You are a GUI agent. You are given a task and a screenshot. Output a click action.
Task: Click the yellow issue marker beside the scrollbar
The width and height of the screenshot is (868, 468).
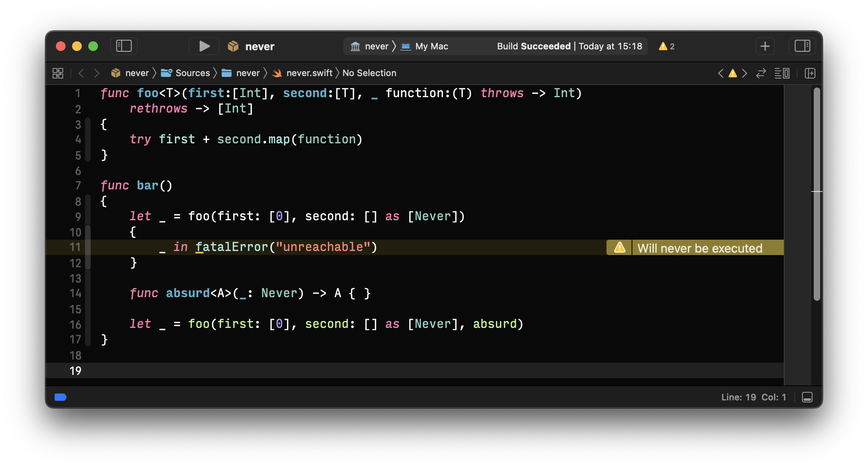pos(817,191)
